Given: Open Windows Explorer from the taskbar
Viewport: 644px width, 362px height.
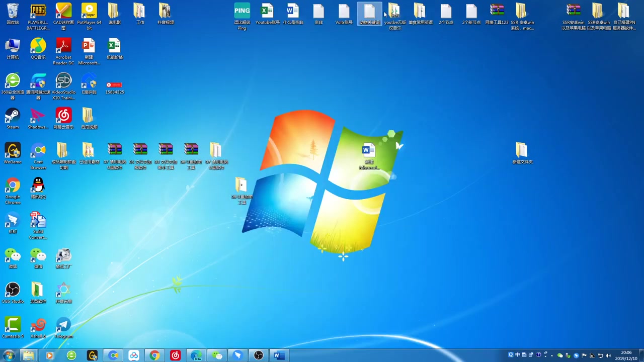Looking at the screenshot, I should coord(28,355).
